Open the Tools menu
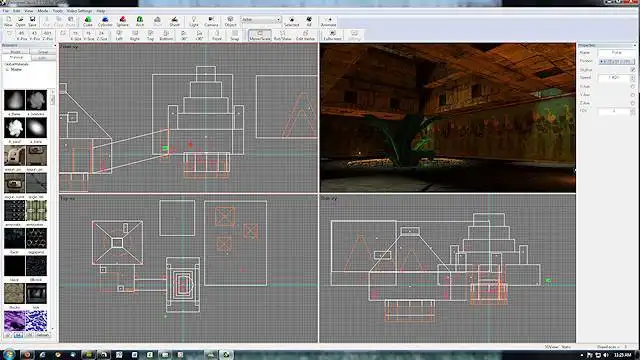The height and width of the screenshot is (360, 640). pyautogui.click(x=58, y=11)
